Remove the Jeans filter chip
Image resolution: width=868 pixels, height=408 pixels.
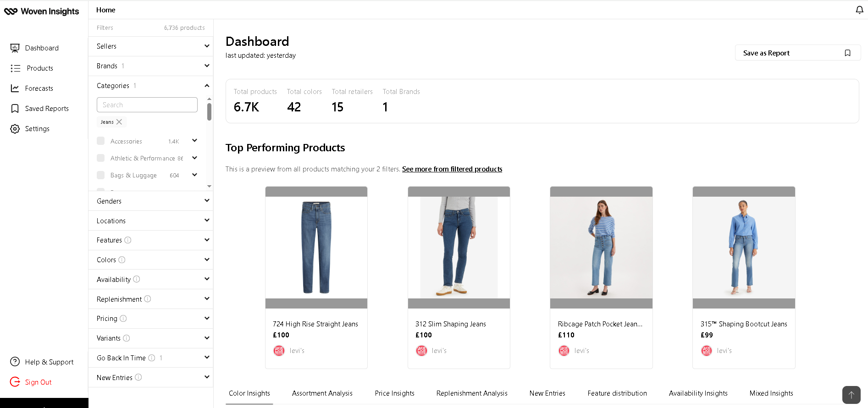point(119,122)
